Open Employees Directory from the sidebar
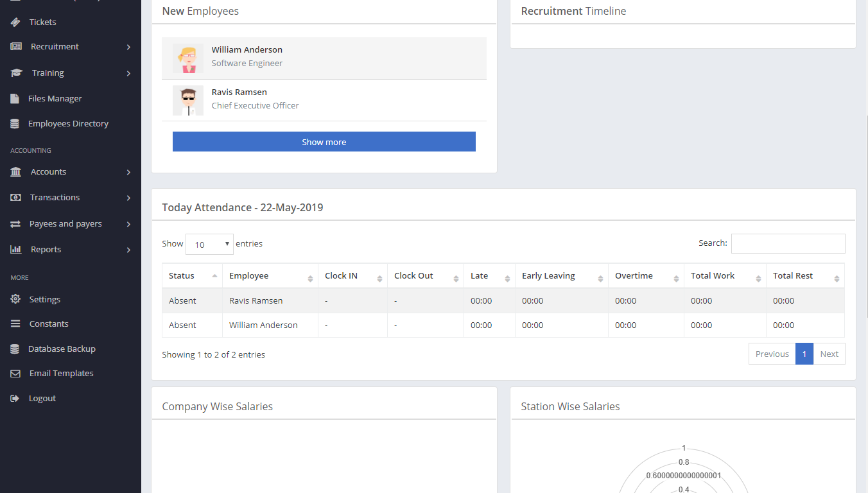 pos(68,124)
